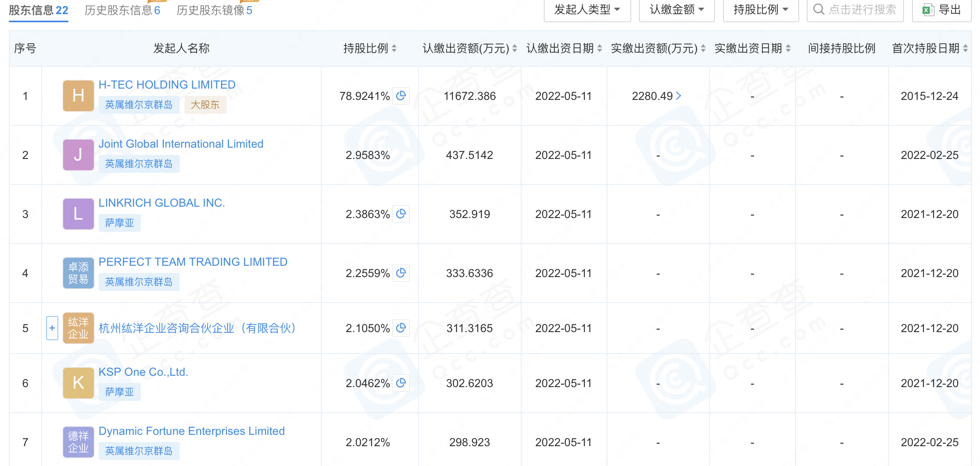Switch to 历史股东镜像 5 tab
980x466 pixels.
pyautogui.click(x=214, y=10)
